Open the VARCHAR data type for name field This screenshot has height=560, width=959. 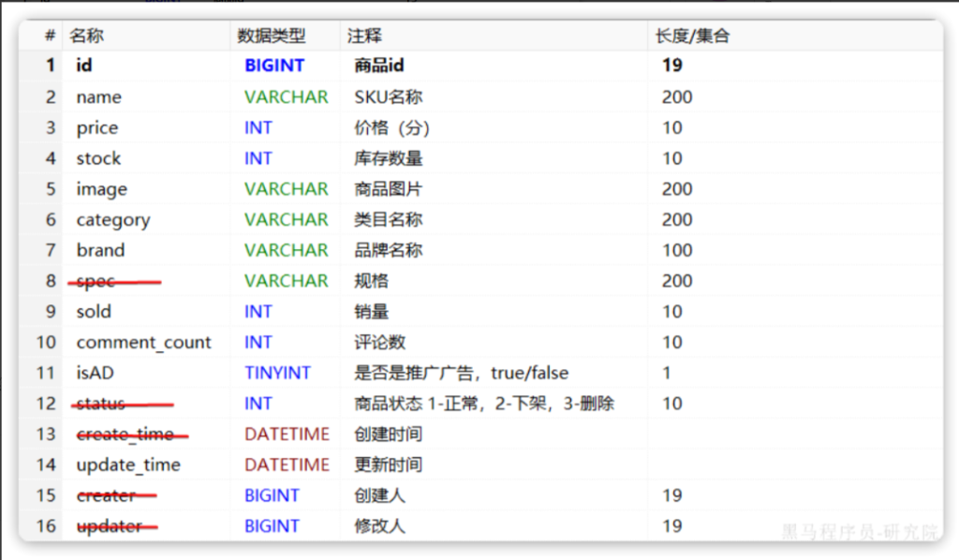pyautogui.click(x=287, y=96)
